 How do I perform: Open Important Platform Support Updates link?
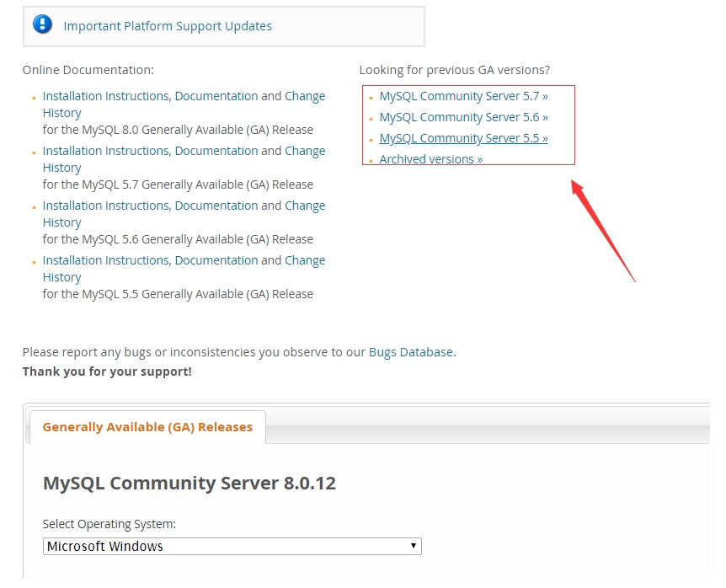tap(168, 26)
